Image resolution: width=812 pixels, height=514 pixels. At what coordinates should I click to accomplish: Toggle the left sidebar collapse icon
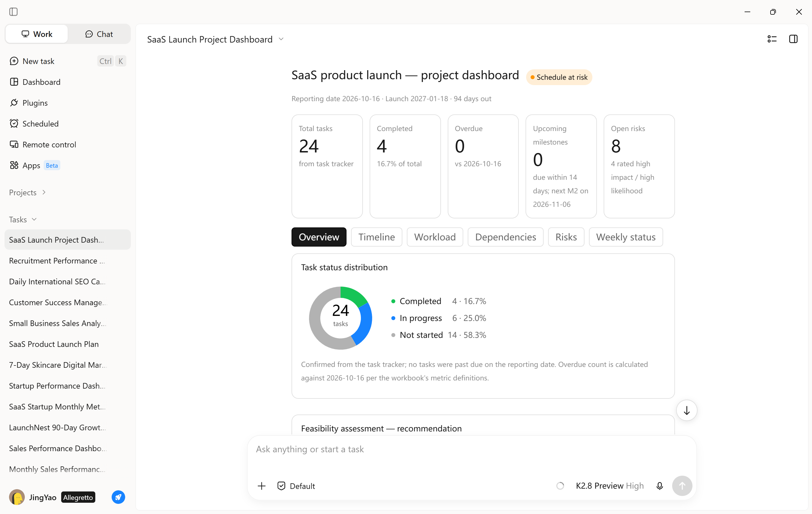click(14, 12)
